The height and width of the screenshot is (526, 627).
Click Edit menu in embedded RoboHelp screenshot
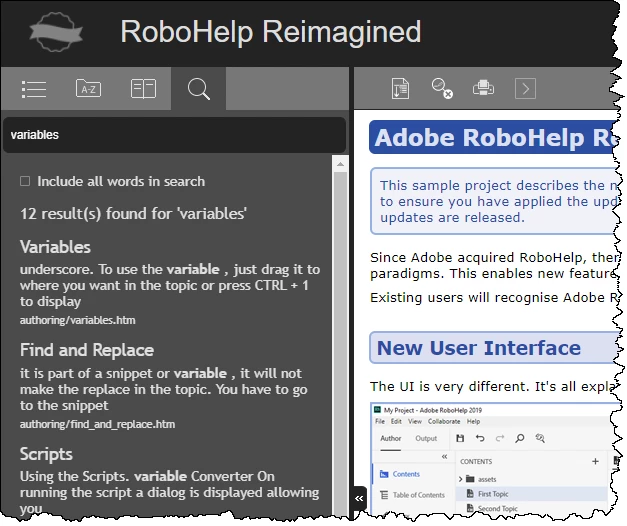click(396, 422)
